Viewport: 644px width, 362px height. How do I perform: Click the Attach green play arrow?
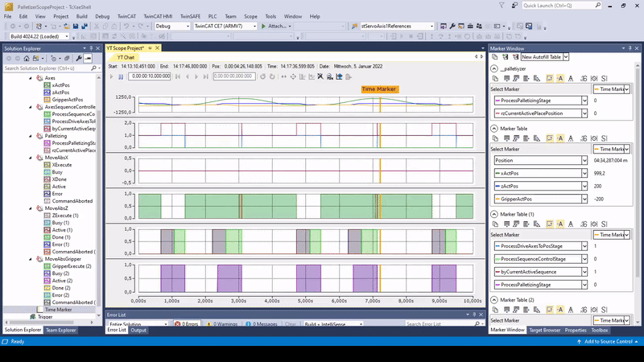click(x=262, y=26)
